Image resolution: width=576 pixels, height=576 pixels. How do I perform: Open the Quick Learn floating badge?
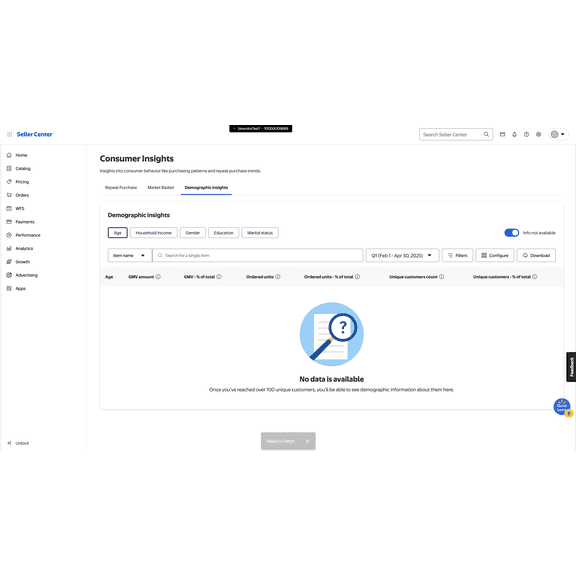[x=562, y=407]
